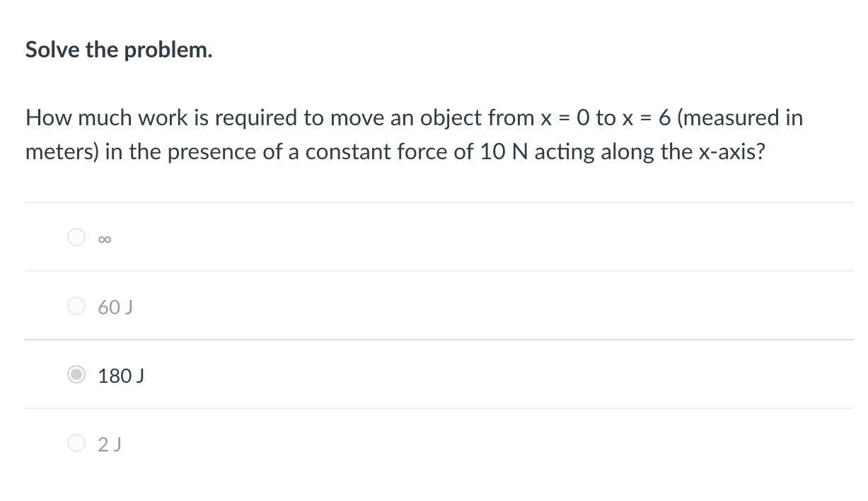This screenshot has height=501, width=868.
Task: Choose the 2 J answer option
Action: click(x=76, y=444)
